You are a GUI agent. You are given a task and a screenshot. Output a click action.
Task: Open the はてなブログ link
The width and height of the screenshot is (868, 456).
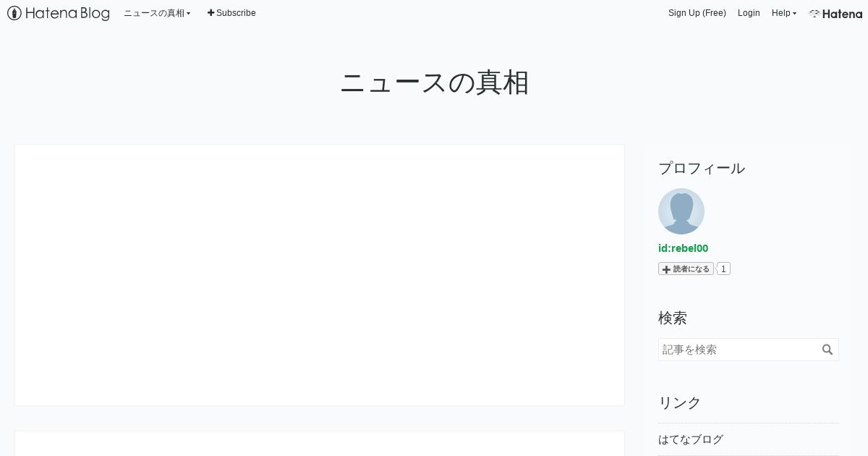[x=691, y=439]
